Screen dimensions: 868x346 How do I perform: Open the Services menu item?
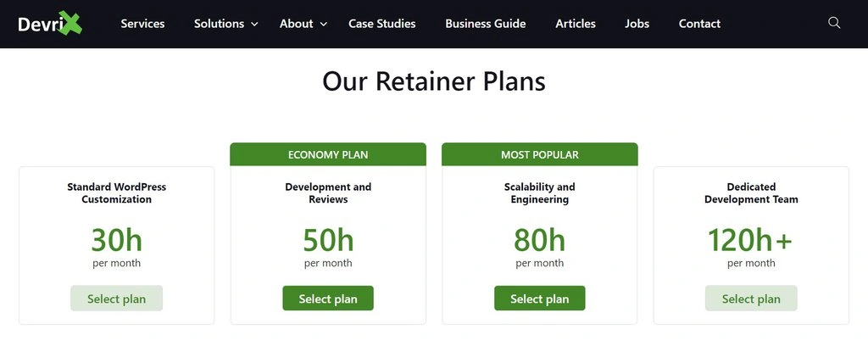(142, 24)
